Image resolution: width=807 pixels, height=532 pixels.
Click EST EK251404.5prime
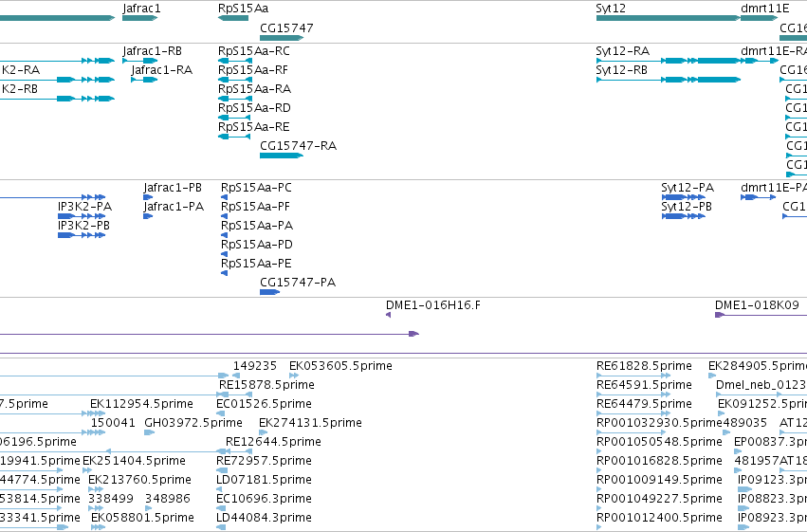point(87,470)
